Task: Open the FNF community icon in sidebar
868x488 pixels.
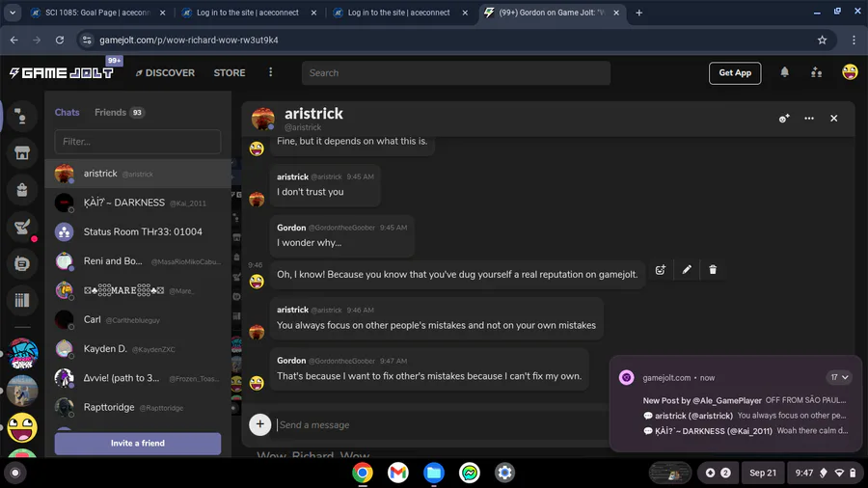Action: [x=22, y=354]
